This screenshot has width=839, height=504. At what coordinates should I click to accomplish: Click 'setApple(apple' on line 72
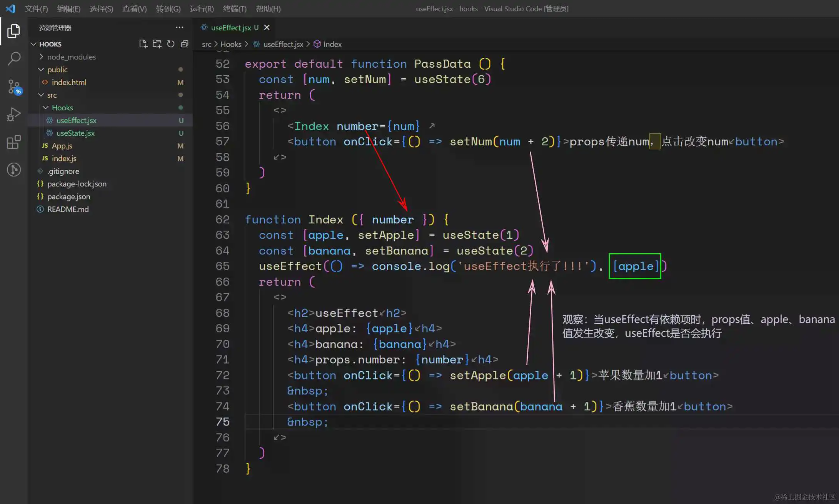click(499, 375)
